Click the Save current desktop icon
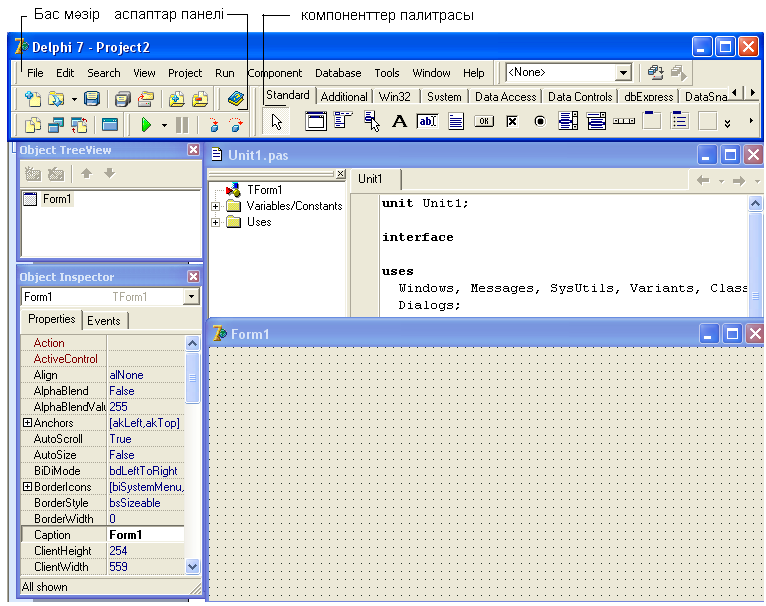766x606 pixels. (x=655, y=73)
